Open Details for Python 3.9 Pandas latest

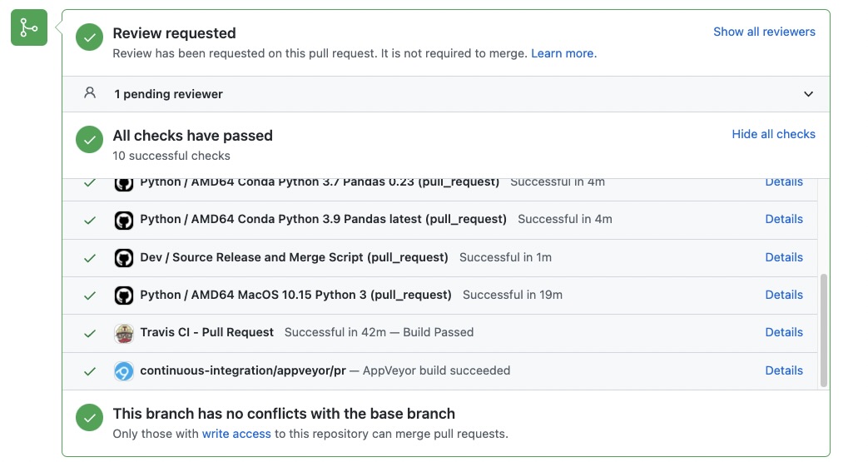tap(784, 219)
